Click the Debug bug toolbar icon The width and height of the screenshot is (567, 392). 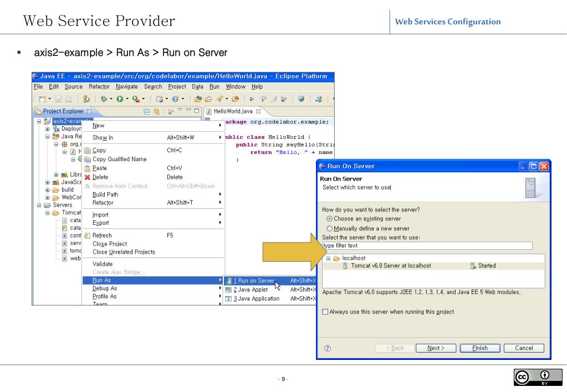point(103,99)
